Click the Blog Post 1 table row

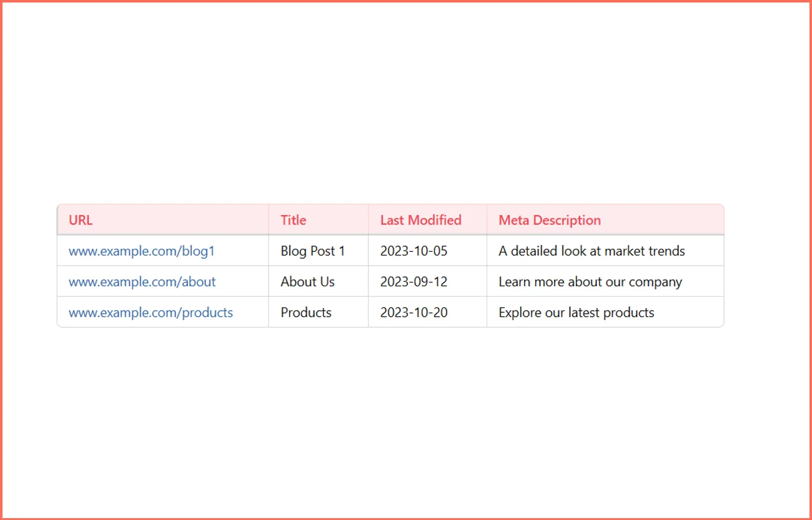[x=390, y=251]
